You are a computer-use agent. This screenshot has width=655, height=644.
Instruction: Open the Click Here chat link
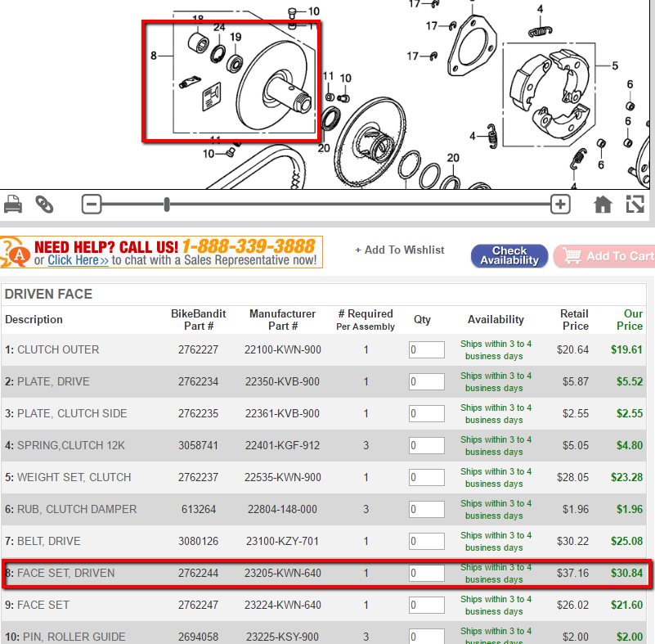point(78,260)
